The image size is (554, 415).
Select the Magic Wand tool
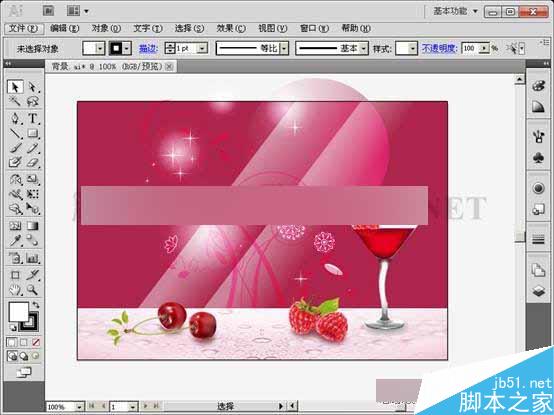pyautogui.click(x=15, y=101)
